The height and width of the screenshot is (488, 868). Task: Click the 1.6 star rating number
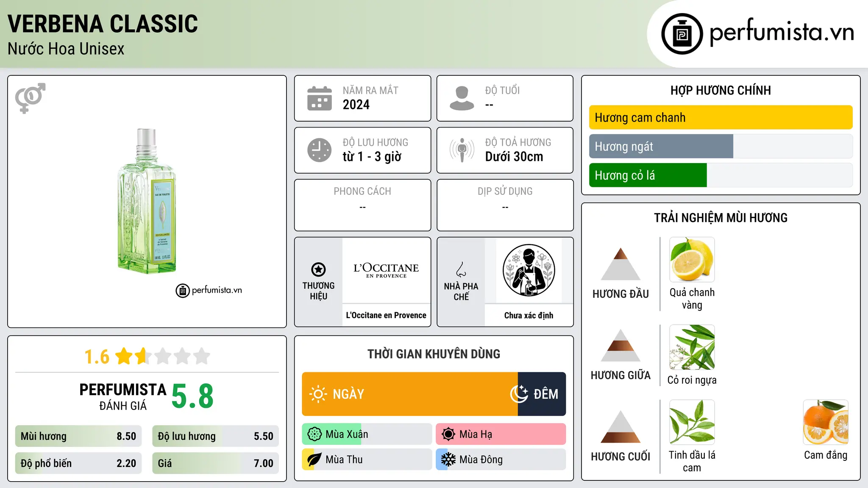pos(97,357)
